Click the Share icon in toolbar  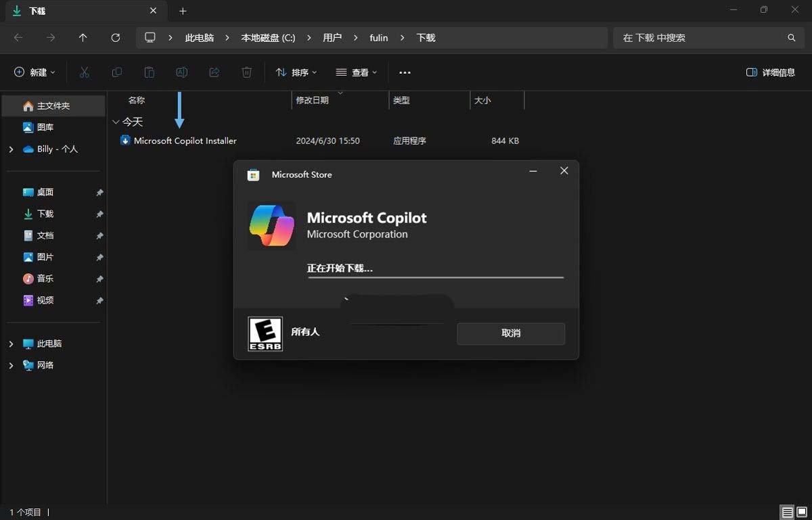tap(215, 72)
